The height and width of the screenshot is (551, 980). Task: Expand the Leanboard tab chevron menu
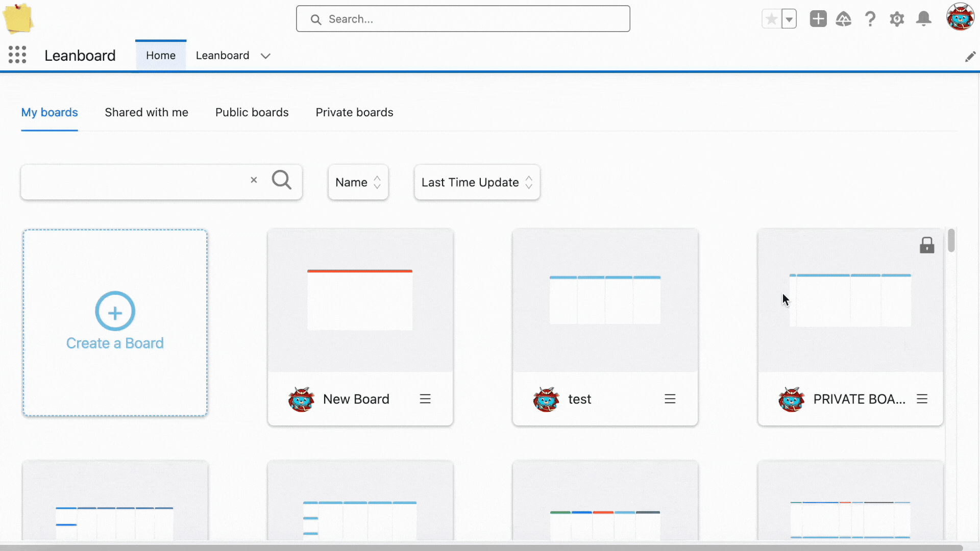pyautogui.click(x=265, y=56)
